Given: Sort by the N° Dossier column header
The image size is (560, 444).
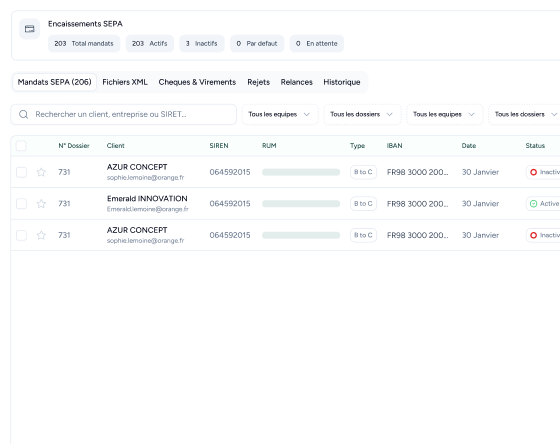Looking at the screenshot, I should tap(74, 146).
